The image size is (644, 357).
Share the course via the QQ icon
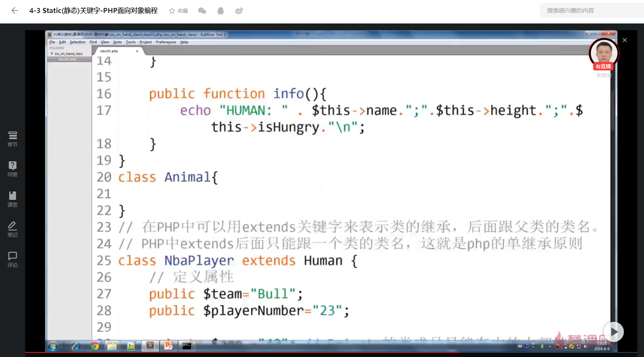[220, 11]
